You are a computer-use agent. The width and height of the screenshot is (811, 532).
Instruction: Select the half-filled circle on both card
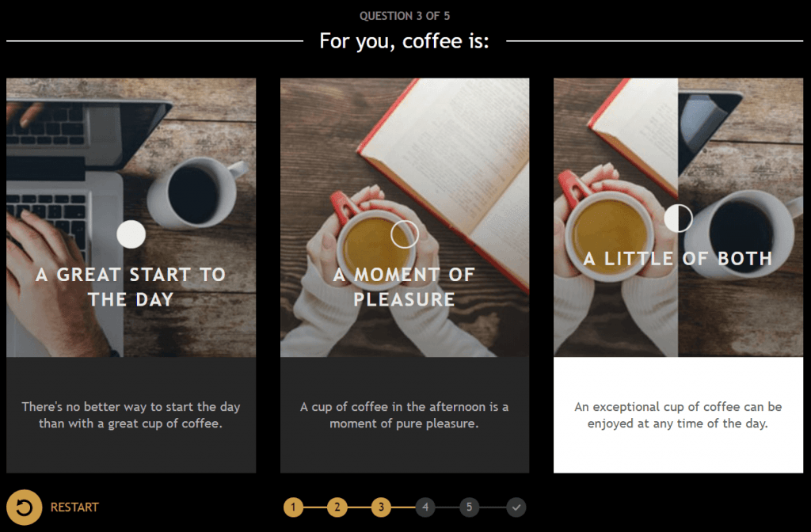(678, 218)
